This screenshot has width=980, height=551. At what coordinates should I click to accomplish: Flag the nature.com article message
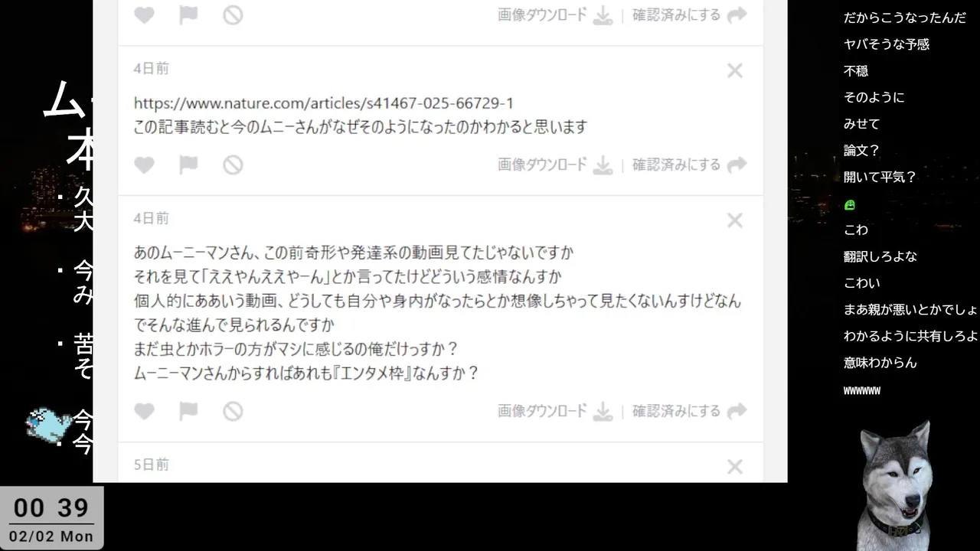[188, 165]
